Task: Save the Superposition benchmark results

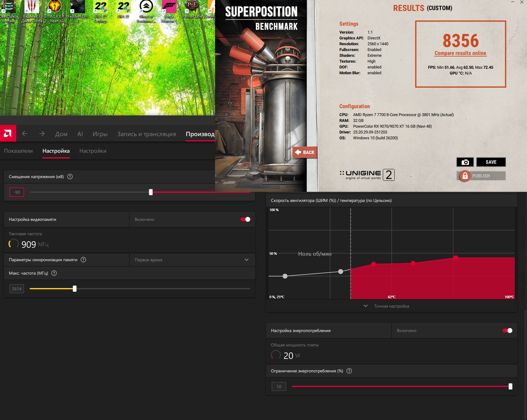Action: (x=491, y=162)
